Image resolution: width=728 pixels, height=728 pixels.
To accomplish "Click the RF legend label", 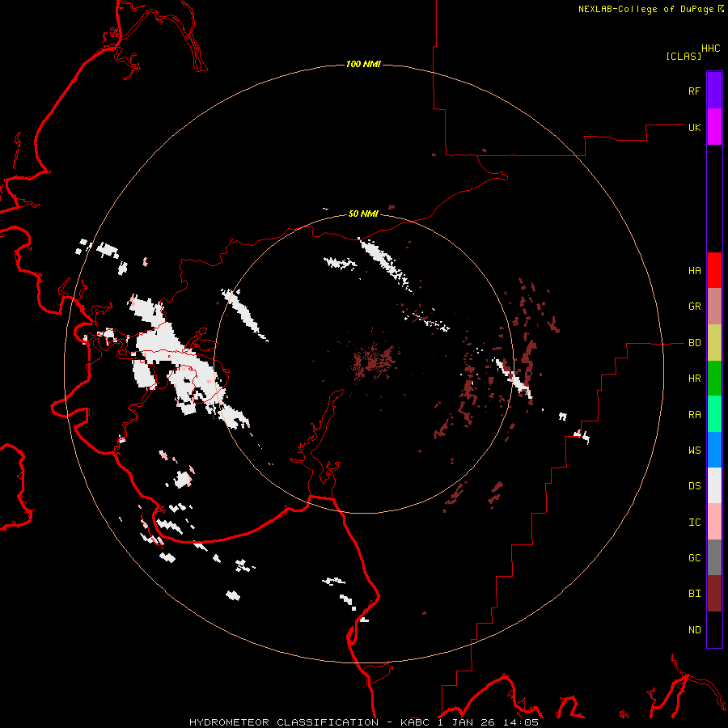I will (x=694, y=91).
